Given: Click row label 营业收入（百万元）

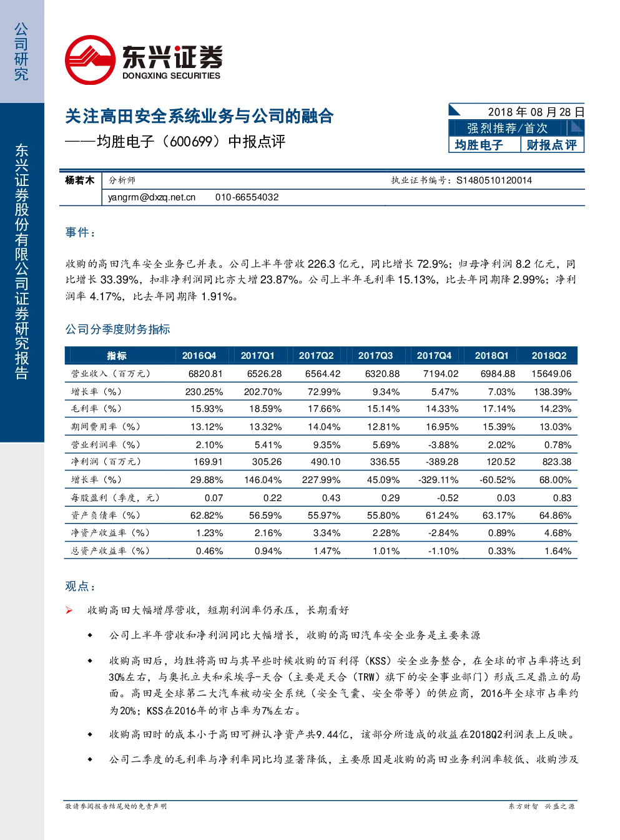Looking at the screenshot, I should click(111, 374).
